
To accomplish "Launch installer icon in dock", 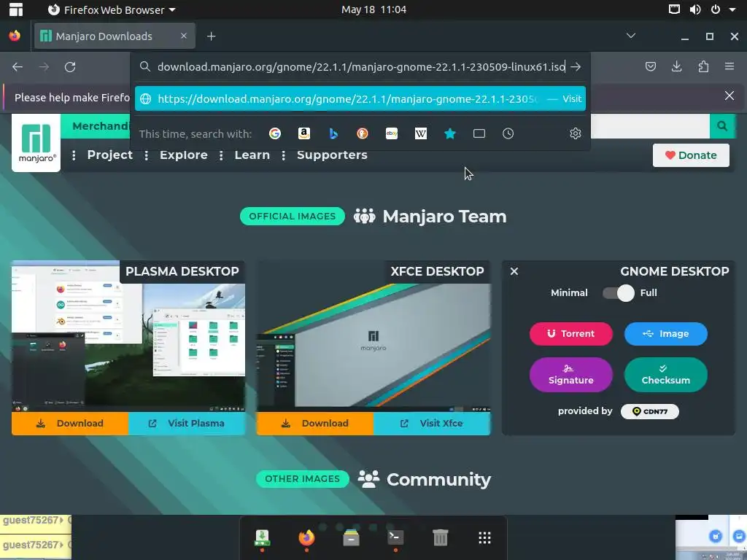I will click(x=262, y=538).
